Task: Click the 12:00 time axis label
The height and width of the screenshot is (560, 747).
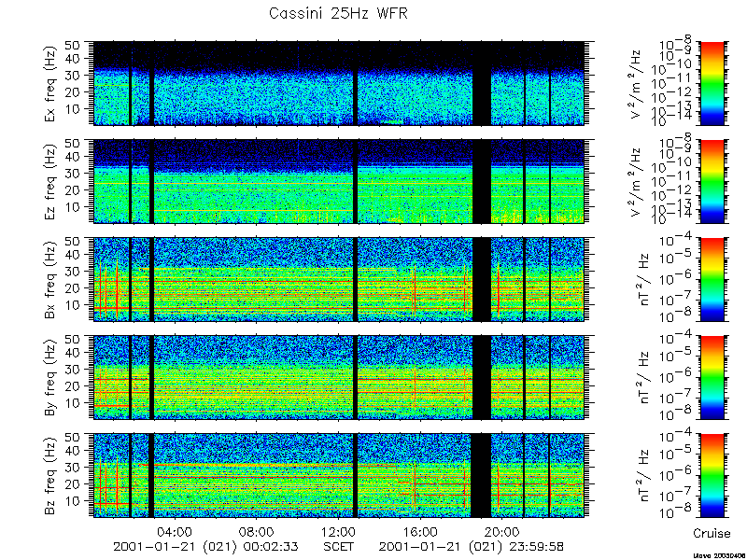Action: click(339, 531)
